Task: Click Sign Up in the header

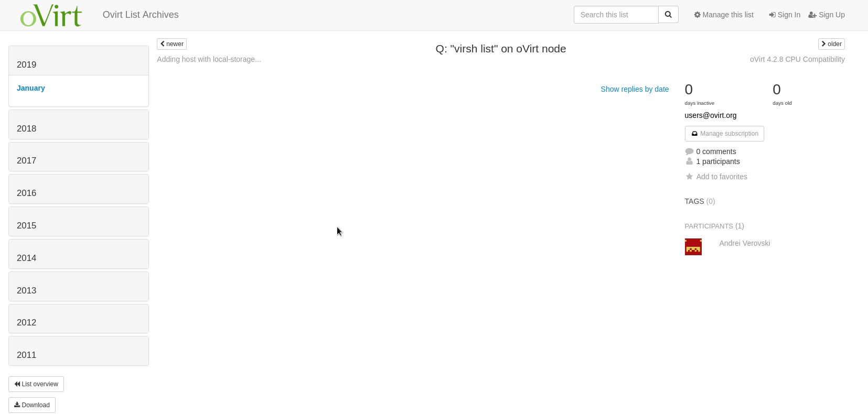Action: pos(827,15)
